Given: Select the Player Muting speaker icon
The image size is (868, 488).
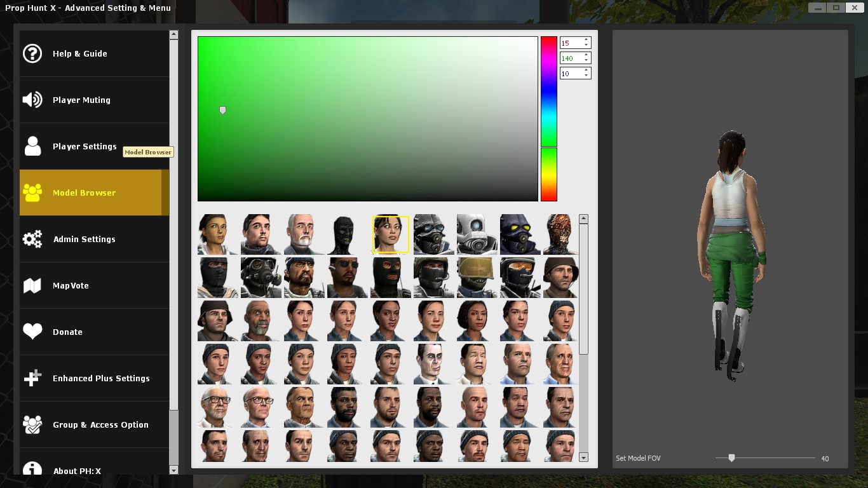Looking at the screenshot, I should click(32, 100).
